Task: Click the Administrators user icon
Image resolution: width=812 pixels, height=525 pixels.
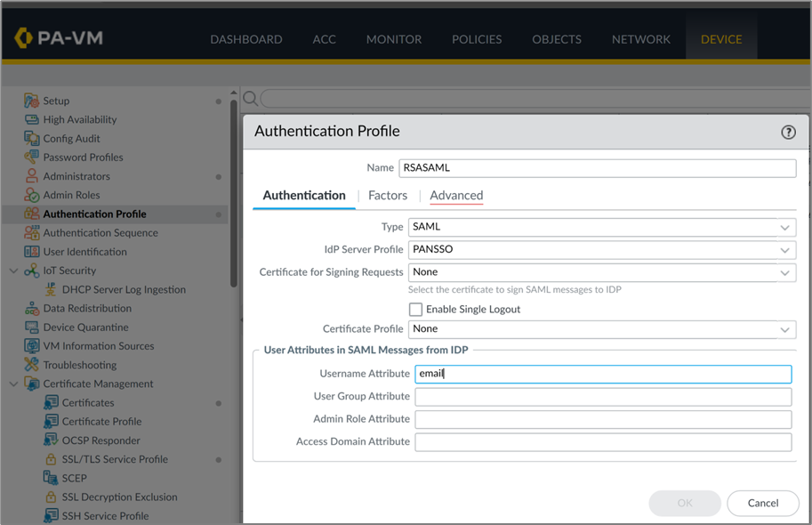Action: pos(32,176)
